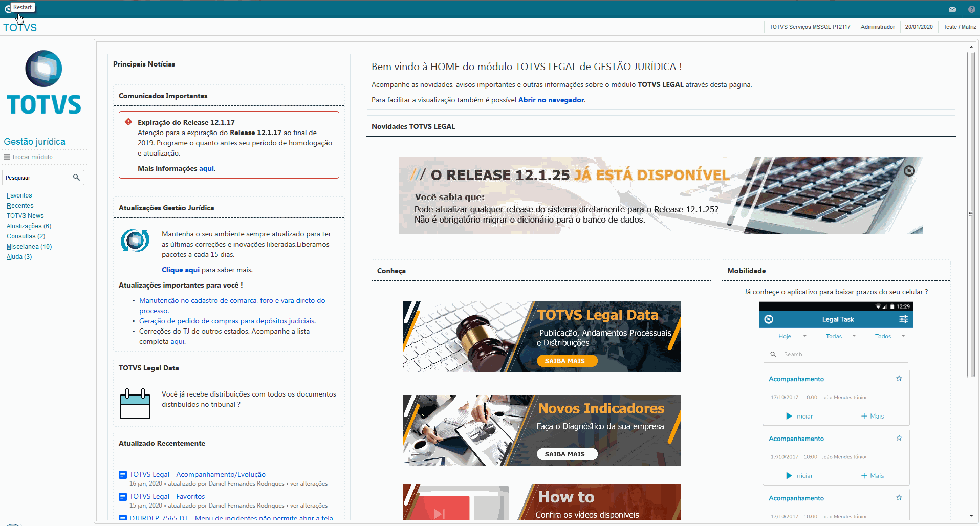Open Geração de pedido de compras link
Viewport: 980px width, 526px height.
227,321
